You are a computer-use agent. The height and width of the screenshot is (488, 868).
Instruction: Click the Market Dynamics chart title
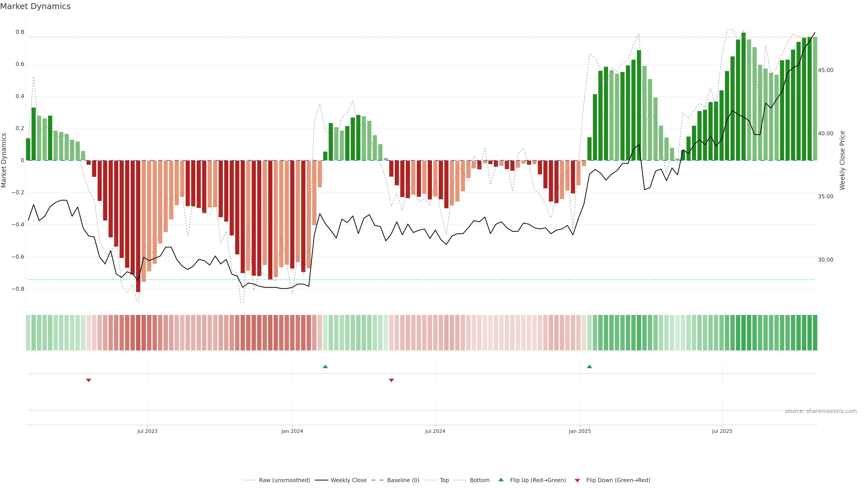point(35,6)
